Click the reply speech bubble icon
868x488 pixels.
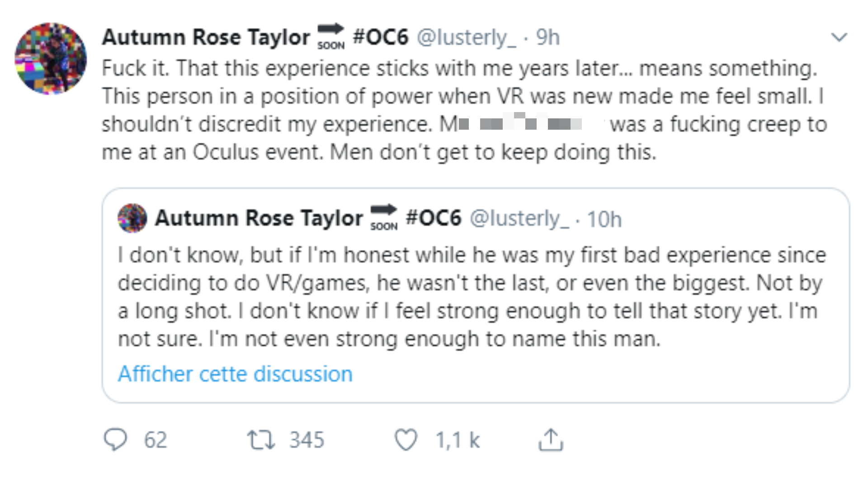click(x=115, y=439)
